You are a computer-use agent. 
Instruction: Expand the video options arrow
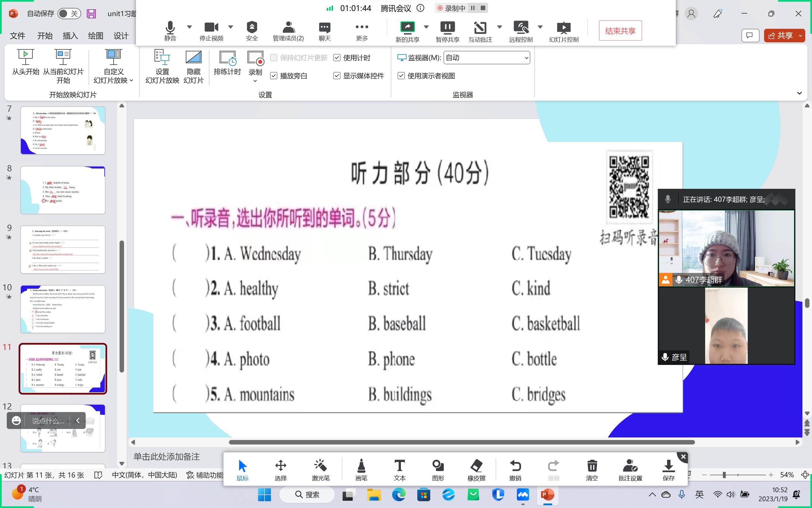point(231,27)
